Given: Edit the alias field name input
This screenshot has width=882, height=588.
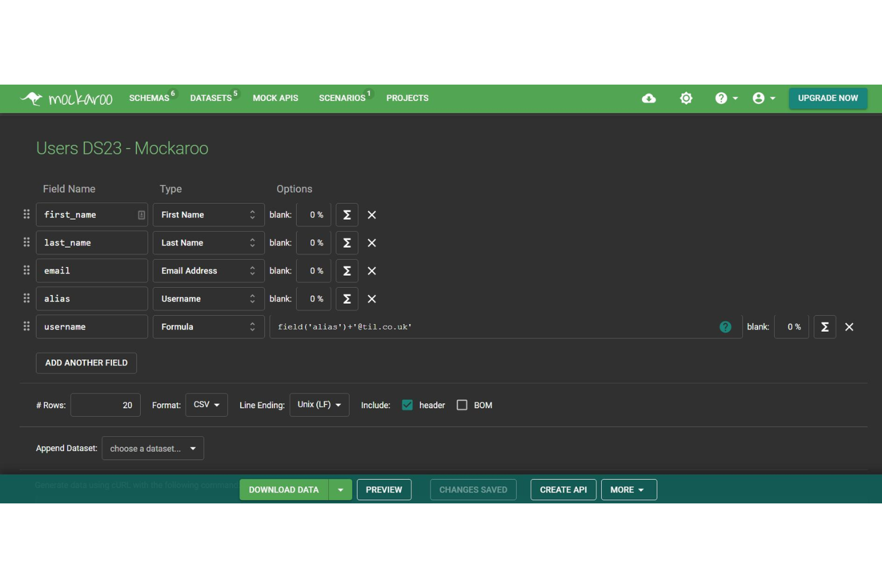Looking at the screenshot, I should [92, 299].
